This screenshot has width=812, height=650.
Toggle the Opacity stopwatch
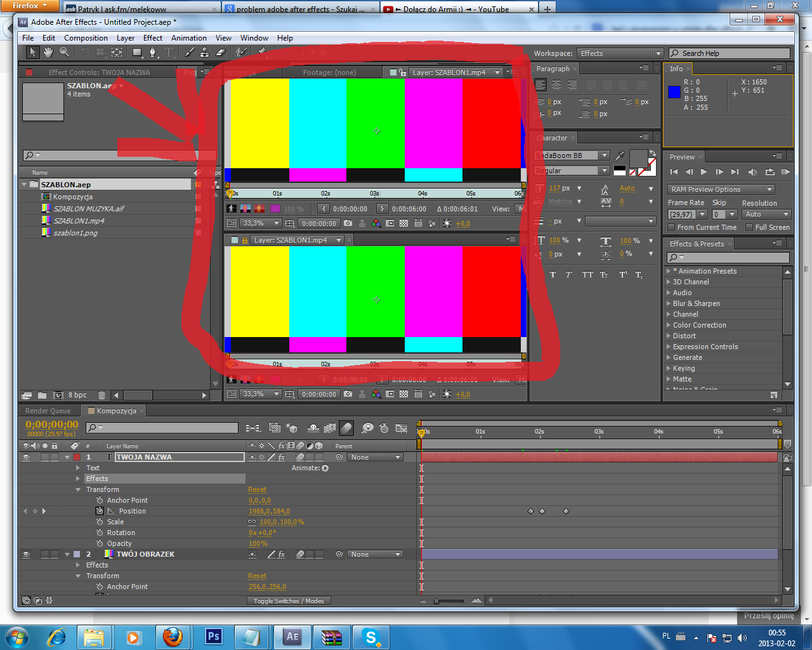click(100, 543)
